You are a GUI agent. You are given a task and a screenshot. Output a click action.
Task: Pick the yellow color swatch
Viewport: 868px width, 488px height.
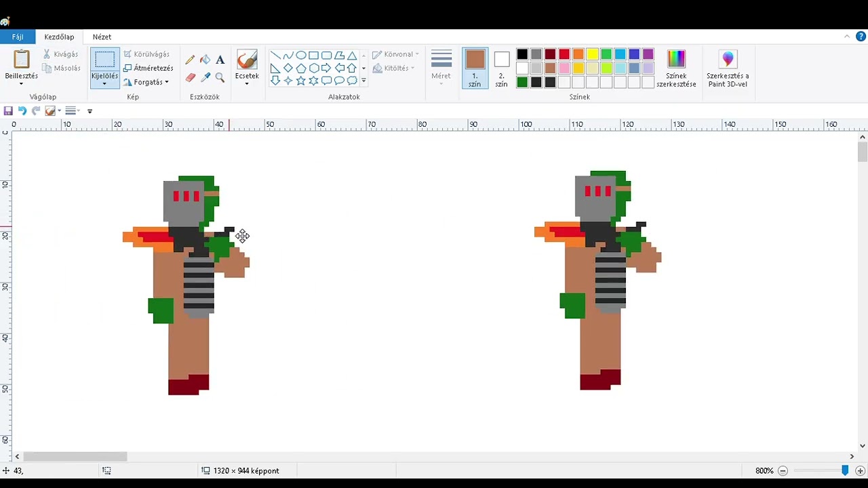(592, 54)
